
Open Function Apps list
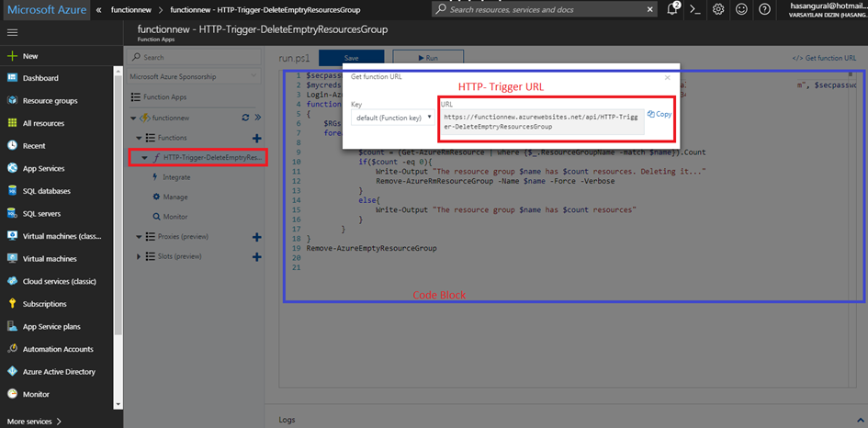coord(164,96)
